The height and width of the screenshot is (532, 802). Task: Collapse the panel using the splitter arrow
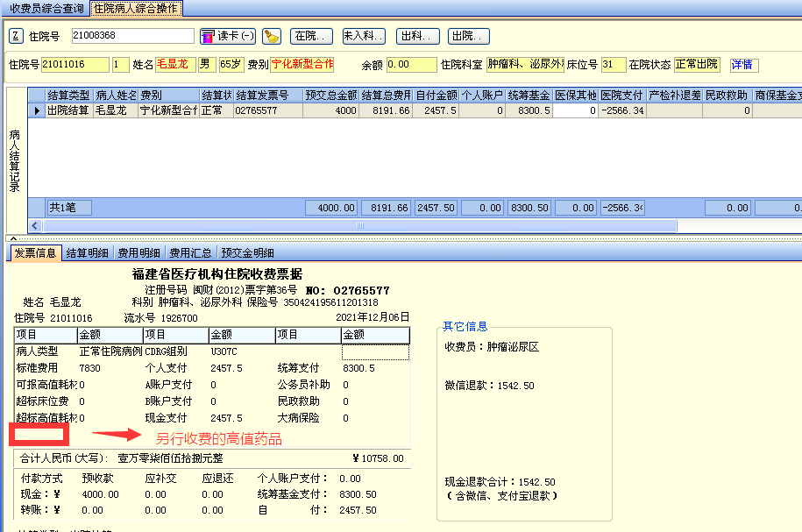coord(14,238)
